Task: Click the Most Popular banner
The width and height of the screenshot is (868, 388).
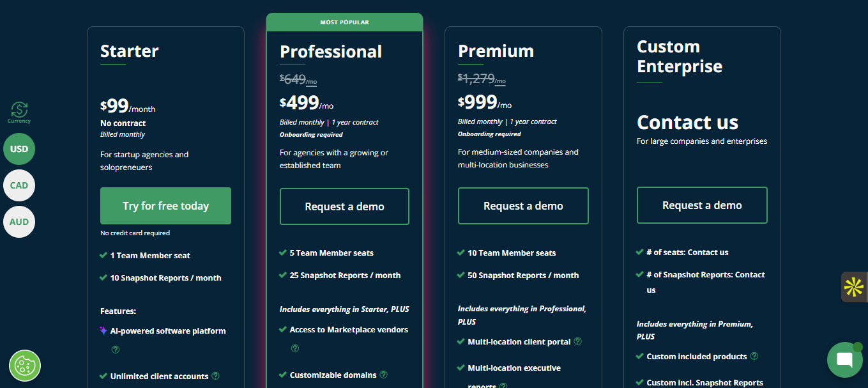Action: 344,22
